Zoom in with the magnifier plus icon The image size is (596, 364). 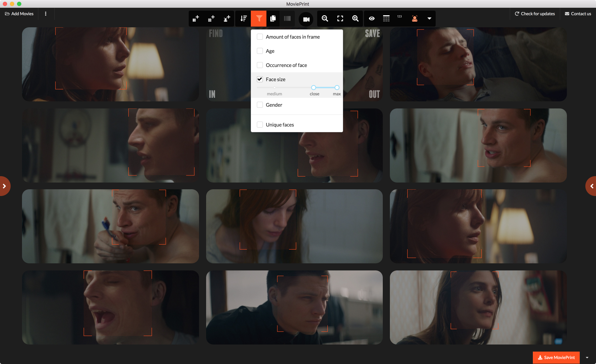click(x=355, y=18)
